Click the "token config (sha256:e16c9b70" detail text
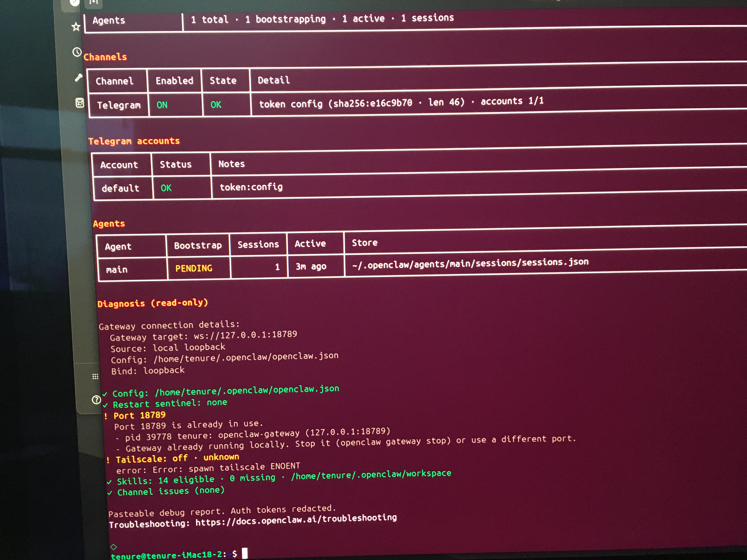This screenshot has height=560, width=747. (x=336, y=103)
